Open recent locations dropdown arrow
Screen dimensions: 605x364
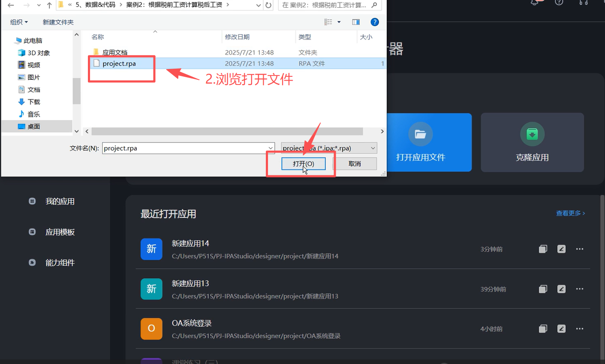(x=39, y=6)
